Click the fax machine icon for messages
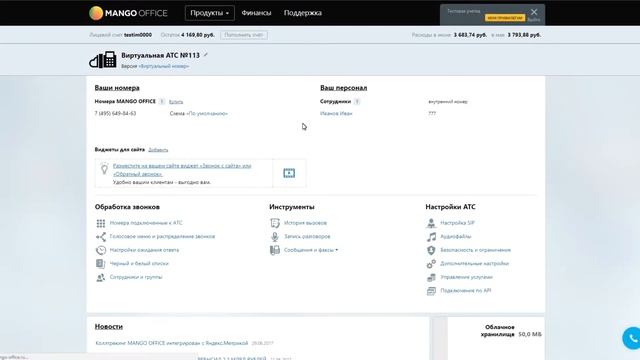 [x=275, y=250]
